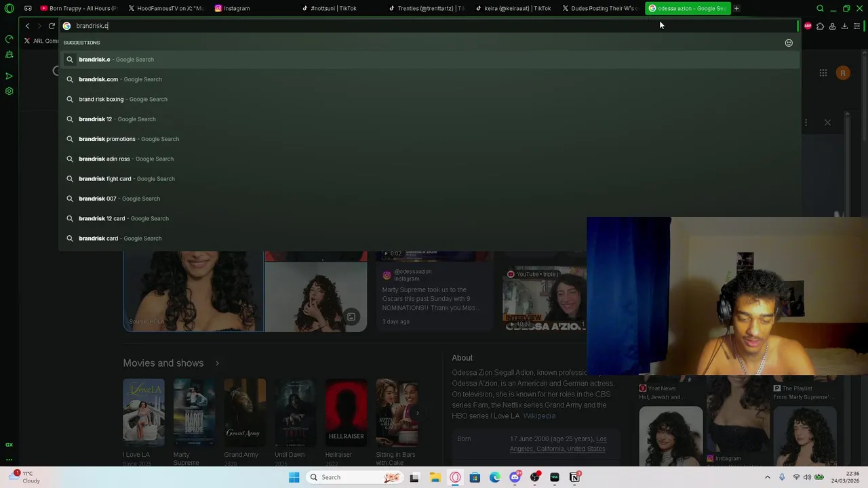This screenshot has height=488, width=868.
Task: Select suggestion brandrisk adin ross
Action: tap(429, 159)
